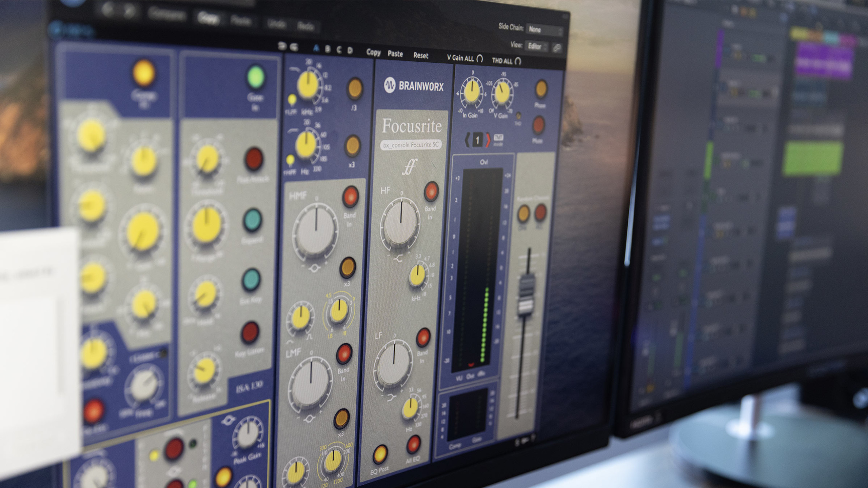Click the Brainworx logo

(x=414, y=85)
